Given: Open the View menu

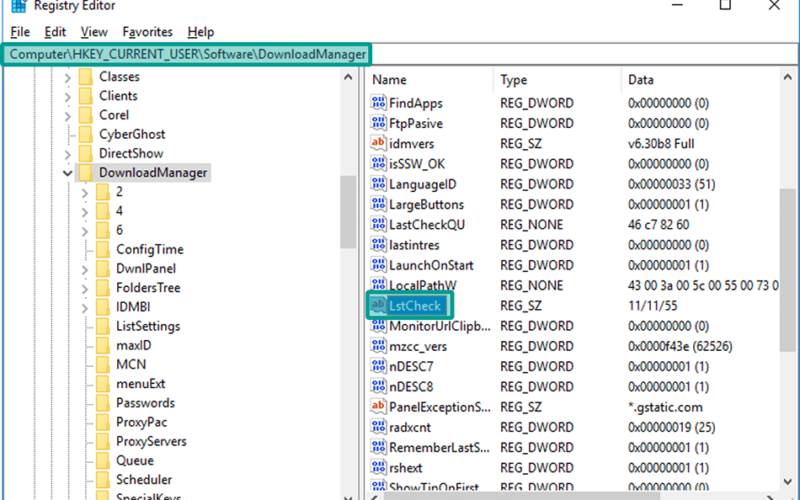Looking at the screenshot, I should (x=94, y=32).
